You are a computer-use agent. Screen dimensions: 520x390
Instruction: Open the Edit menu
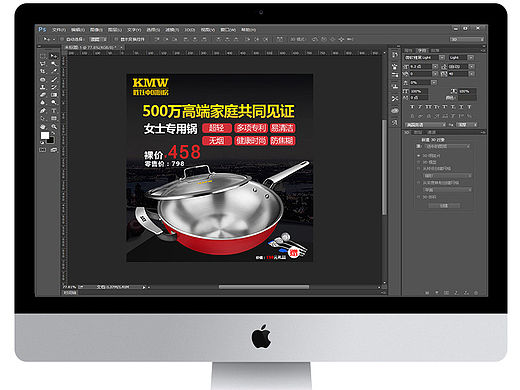pos(78,30)
